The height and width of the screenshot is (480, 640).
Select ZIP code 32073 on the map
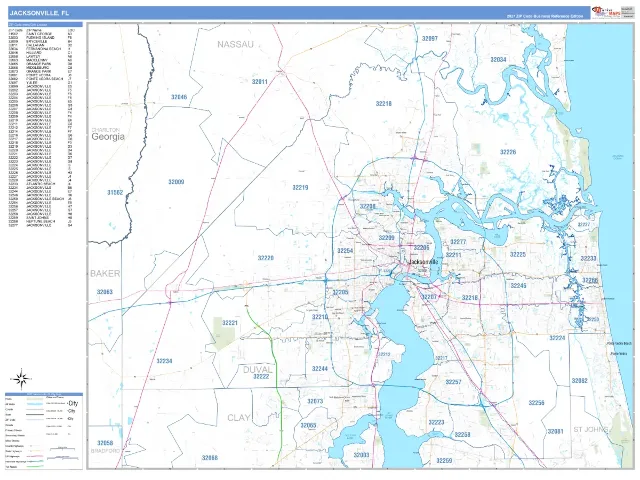click(315, 402)
